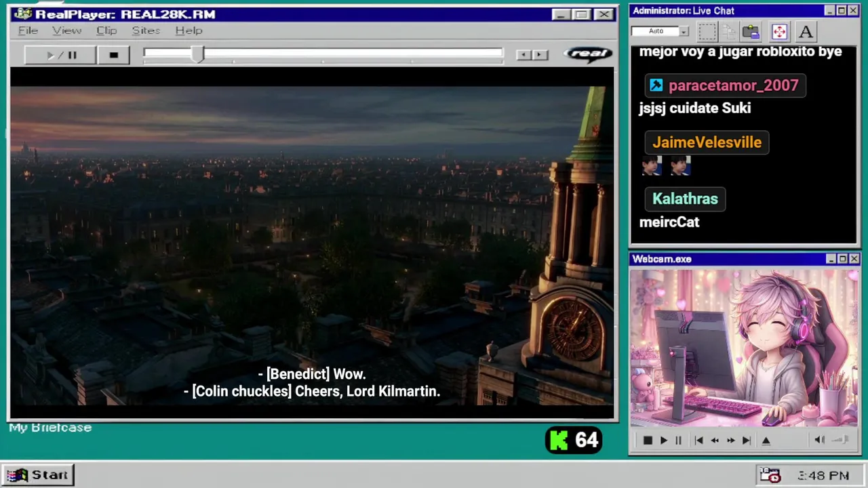
Task: Maximize the Webcam.exe window
Action: [842, 259]
